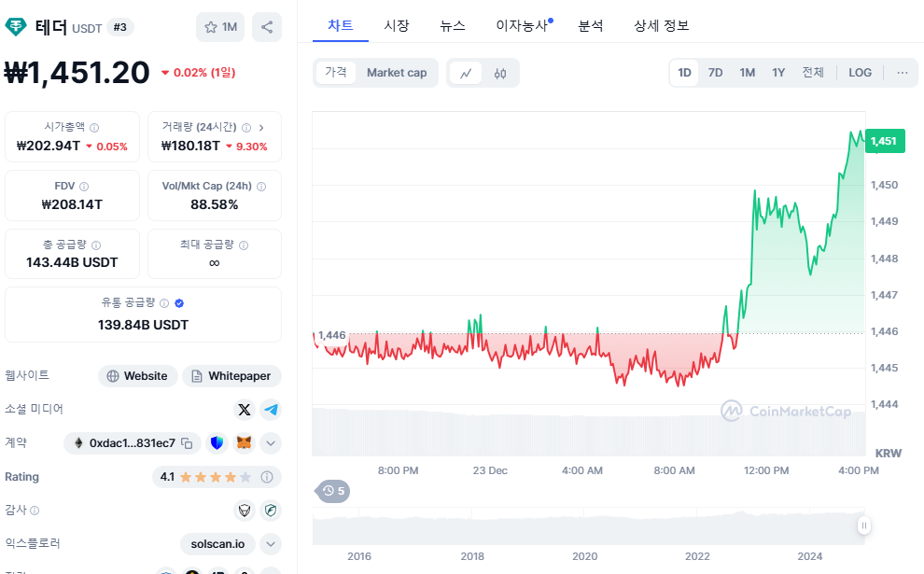The image size is (924, 574).
Task: Click the Tether logo icon
Action: point(16,27)
